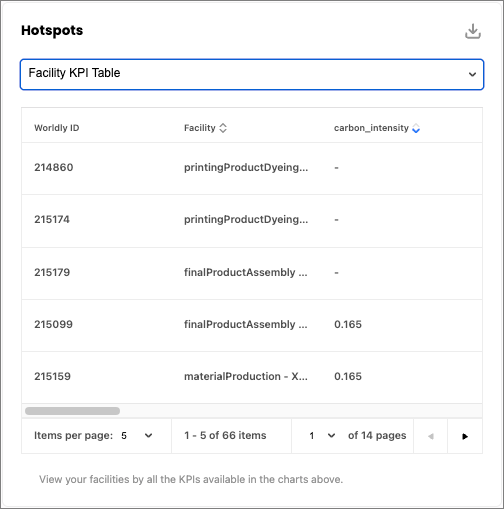This screenshot has width=504, height=509.
Task: Select row with Worldly ID 215159
Action: click(252, 377)
